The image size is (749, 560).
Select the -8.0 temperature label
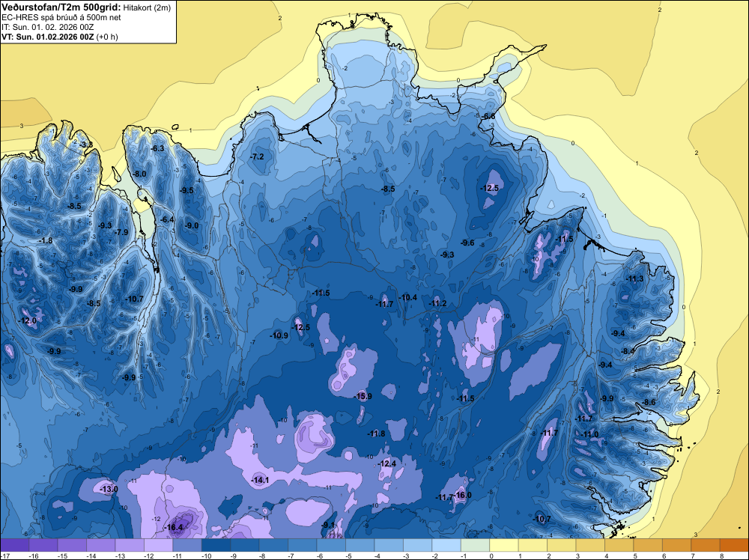[140, 174]
